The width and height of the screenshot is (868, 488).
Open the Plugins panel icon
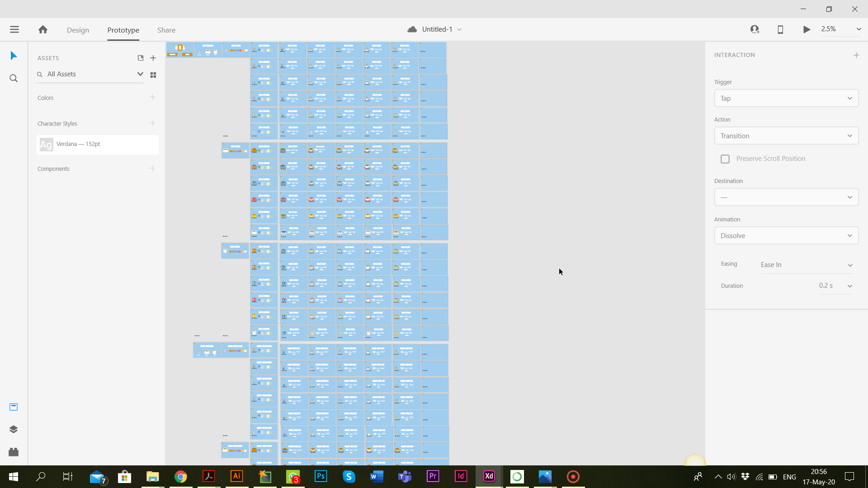[x=14, y=452]
